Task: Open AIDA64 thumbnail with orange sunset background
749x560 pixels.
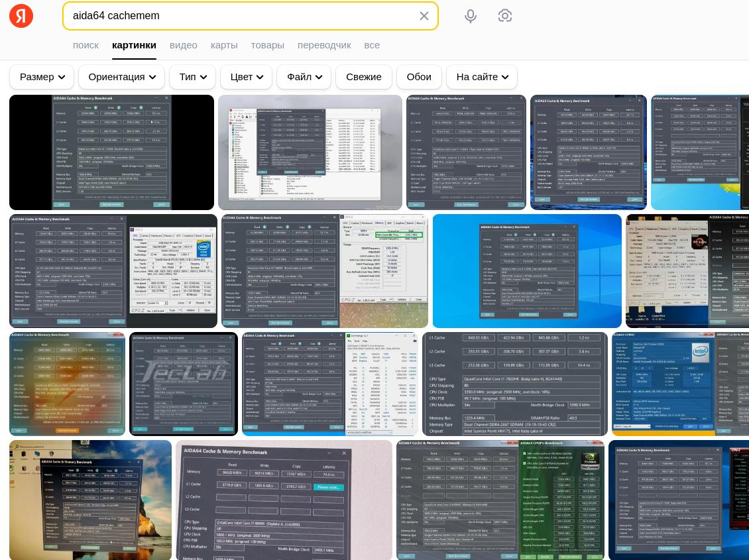Action: click(x=68, y=384)
